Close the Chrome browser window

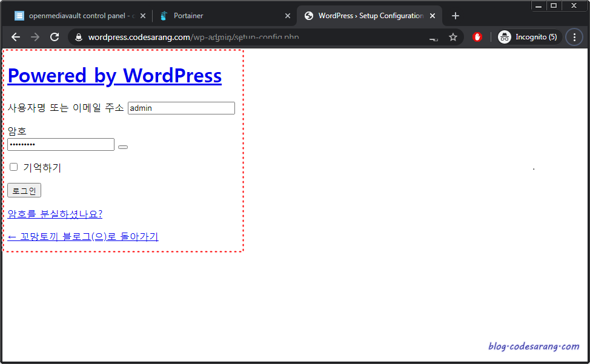[574, 5]
